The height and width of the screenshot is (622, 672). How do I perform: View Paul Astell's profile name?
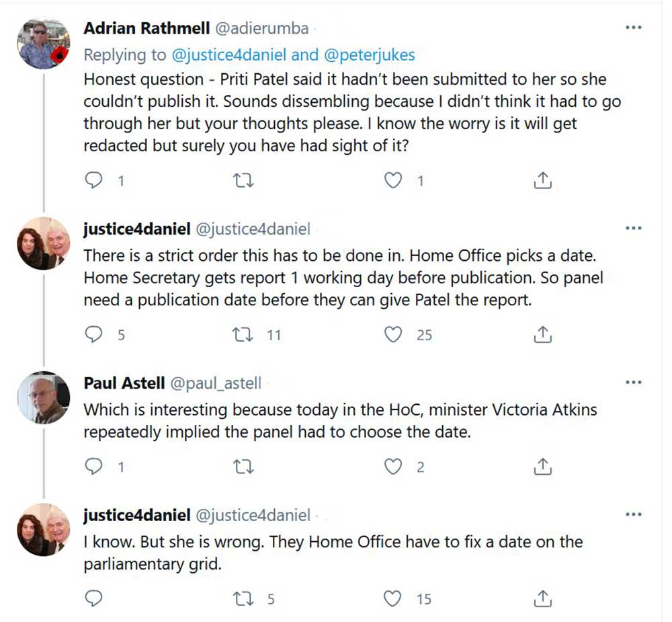tap(124, 383)
